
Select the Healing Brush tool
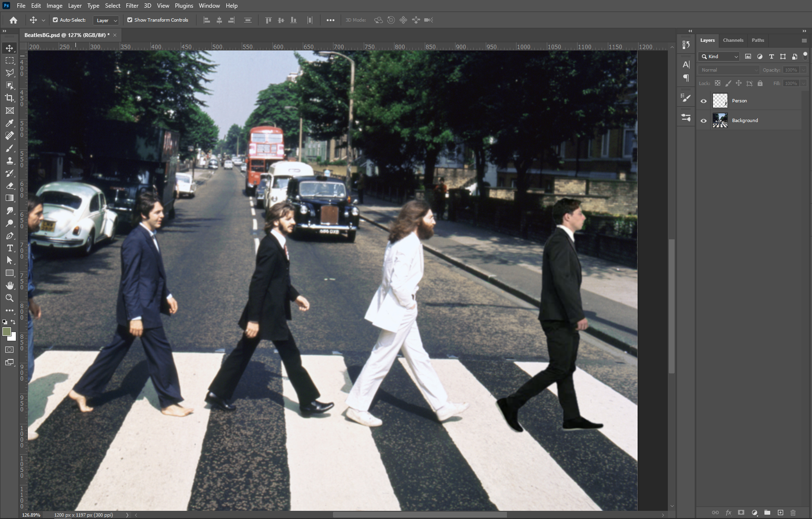click(10, 136)
